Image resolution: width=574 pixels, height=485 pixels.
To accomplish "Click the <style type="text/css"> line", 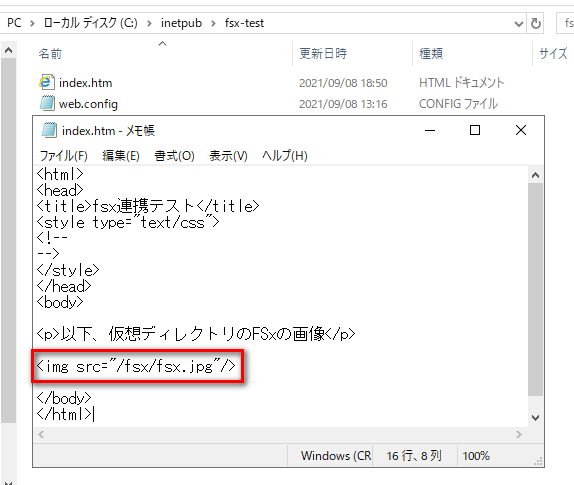I will [x=128, y=222].
